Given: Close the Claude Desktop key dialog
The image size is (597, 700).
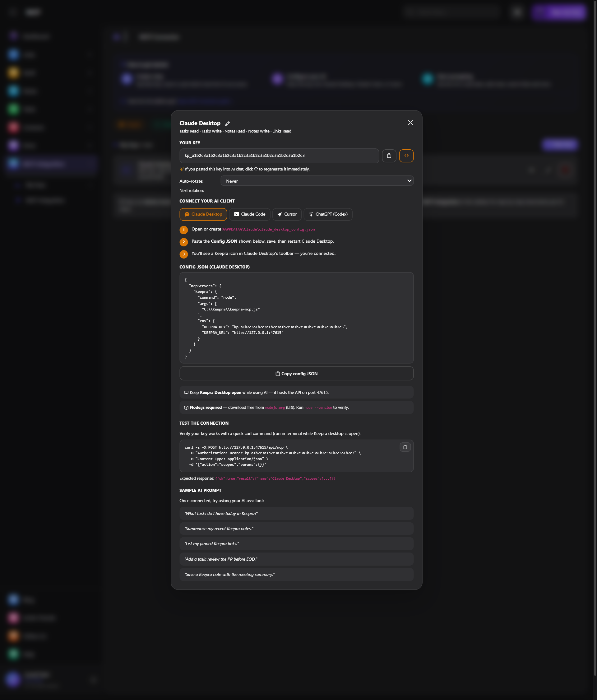Looking at the screenshot, I should coord(410,123).
